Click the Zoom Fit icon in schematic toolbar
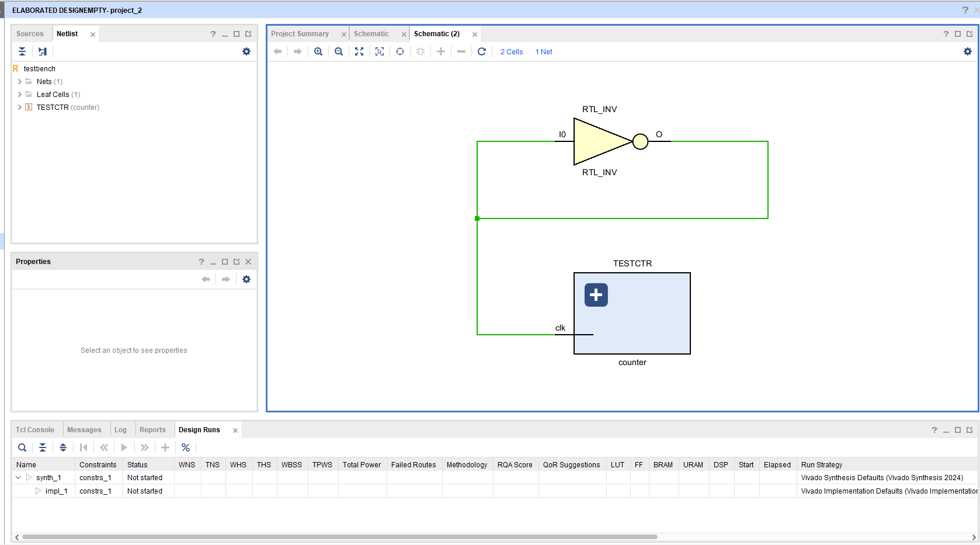 point(359,51)
